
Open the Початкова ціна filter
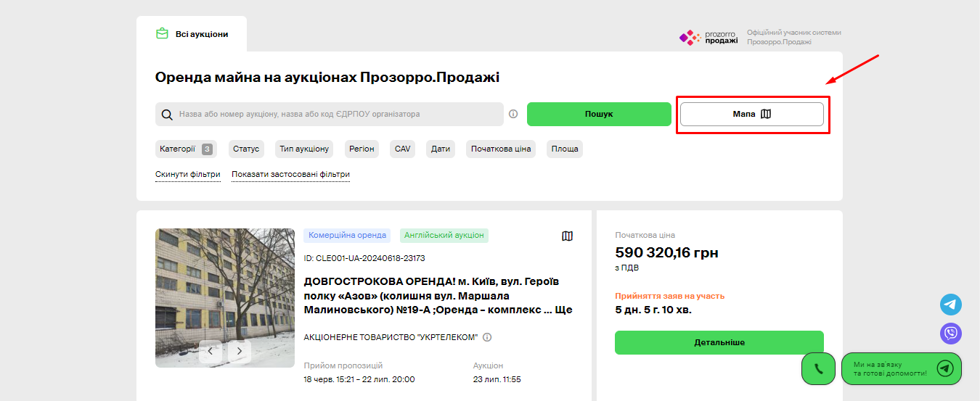tap(501, 149)
